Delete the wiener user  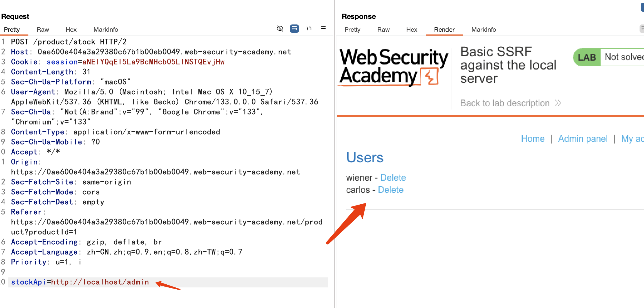click(393, 178)
